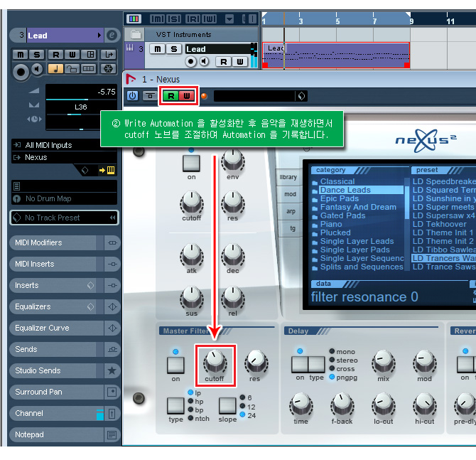476x460 pixels.
Task: Click bar 11 on the ruler
Action: click(x=450, y=21)
